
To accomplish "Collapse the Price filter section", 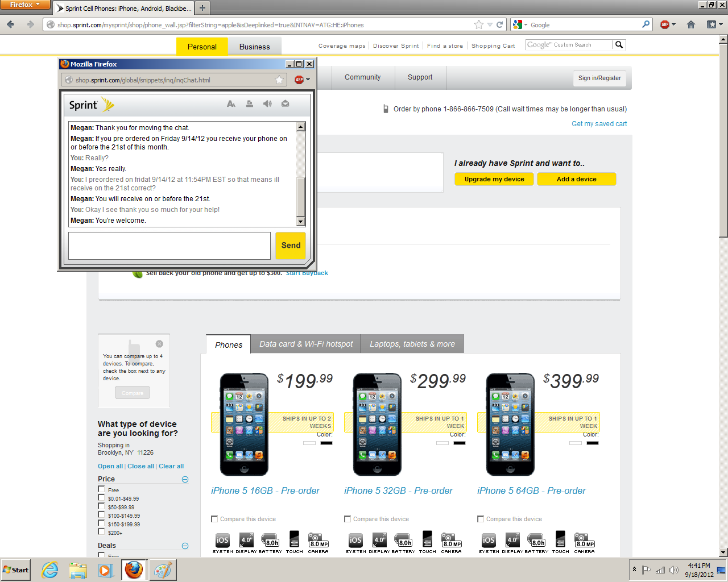I will tap(185, 479).
